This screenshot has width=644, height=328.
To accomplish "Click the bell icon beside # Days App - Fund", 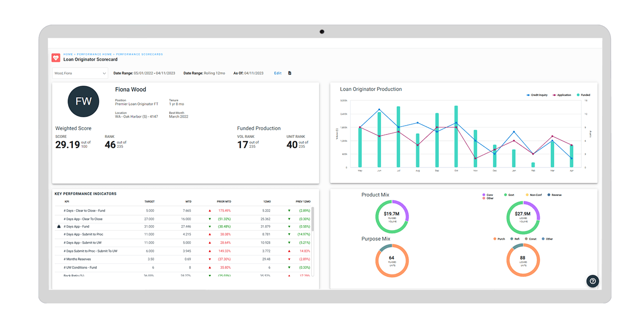I will pyautogui.click(x=59, y=226).
